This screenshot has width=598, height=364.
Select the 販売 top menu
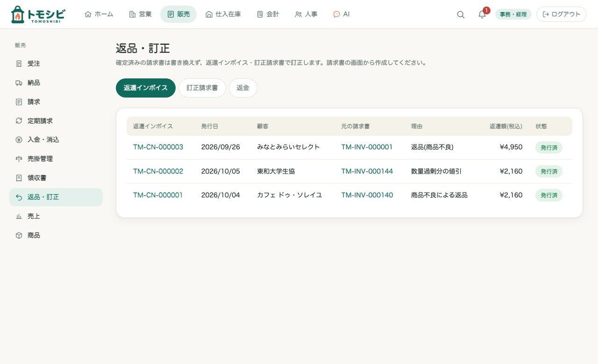(x=178, y=14)
